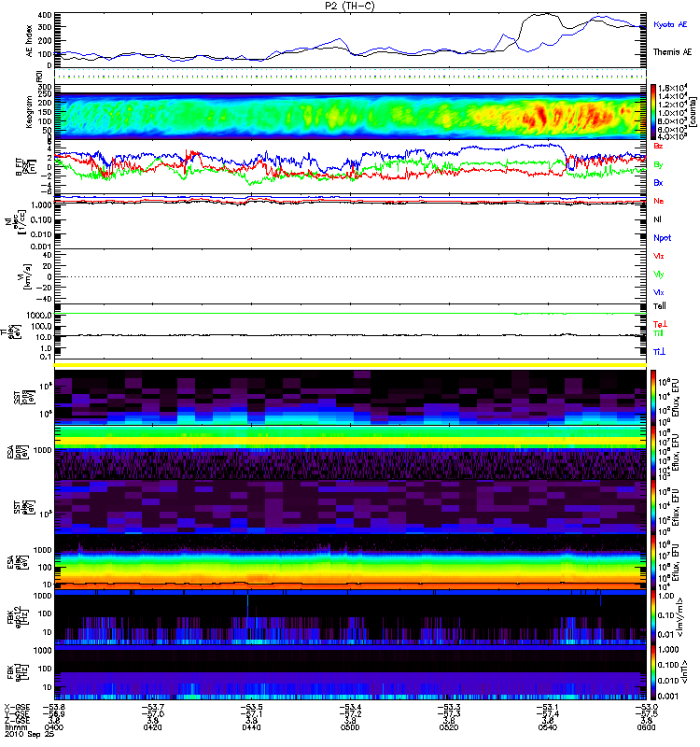Click the X-GSE value "-53.0"
Screen dimensions: 700x747
(x=646, y=707)
